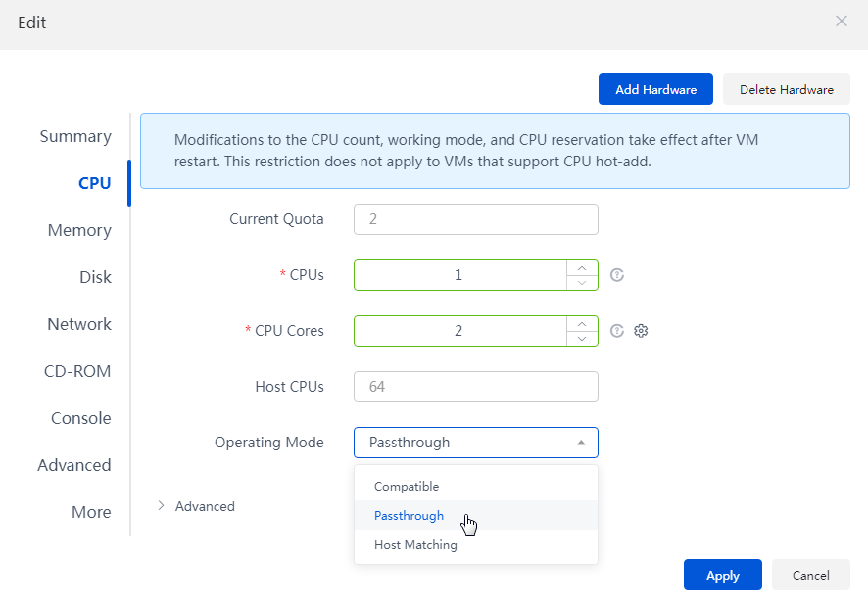Click the help icon next to CPUs field
The height and width of the screenshot is (608, 868).
pos(616,275)
